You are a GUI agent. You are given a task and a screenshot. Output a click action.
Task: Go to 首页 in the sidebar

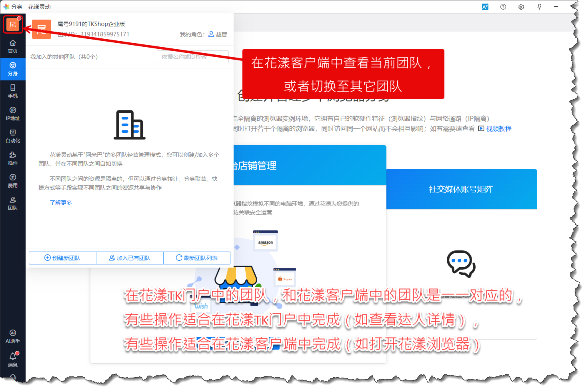(x=13, y=47)
